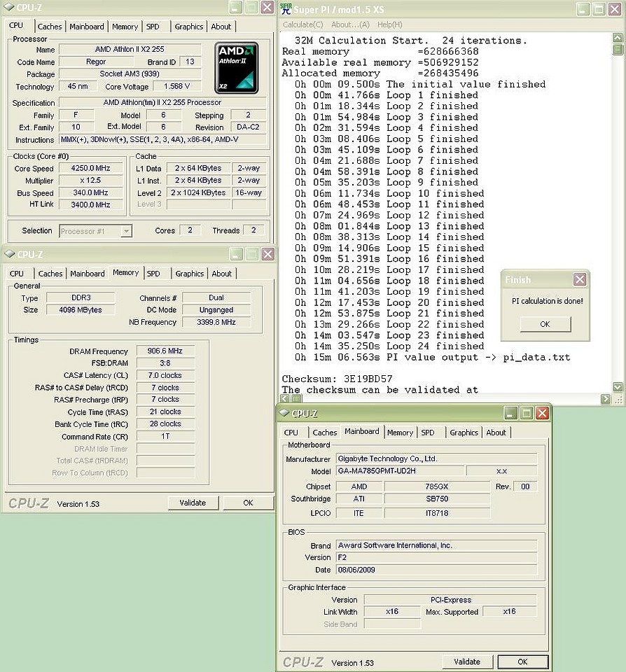
Task: Open Graphics tab in the Memory CPU-Z window
Action: pos(190,274)
